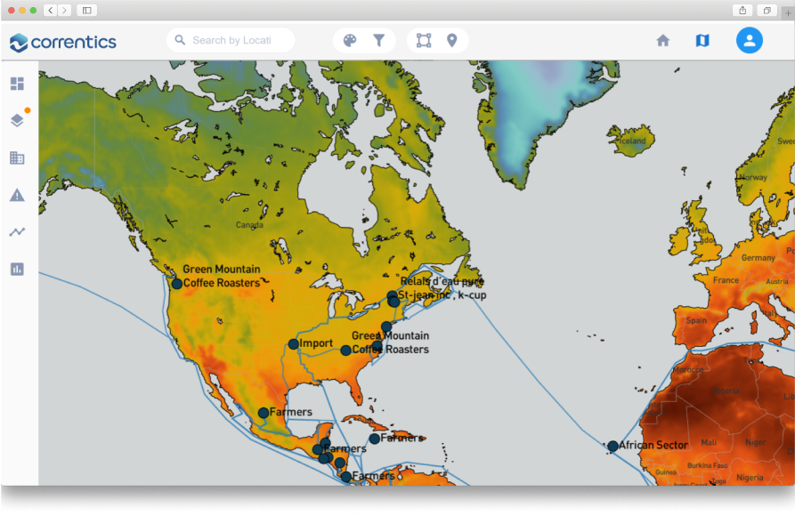Image resolution: width=795 pixels, height=532 pixels.
Task: Open the bar chart statistics panel
Action: tap(16, 269)
